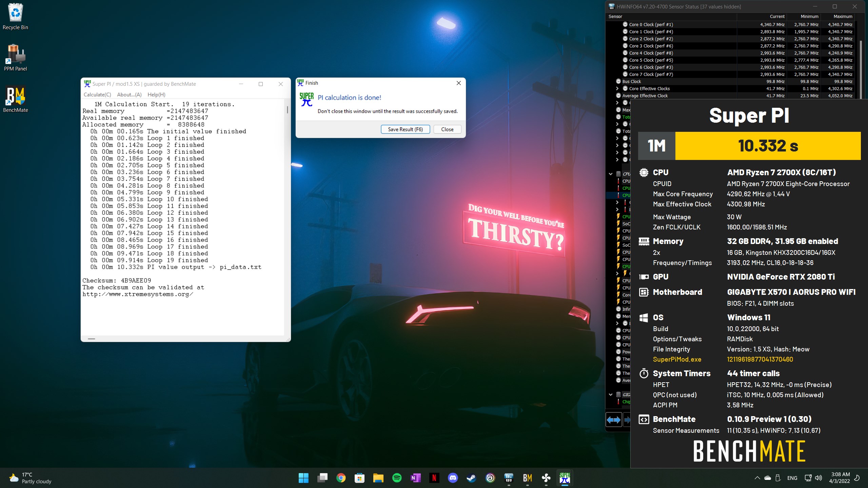Open the BenchMate desktop shortcut
The width and height of the screenshot is (868, 488).
coord(15,99)
